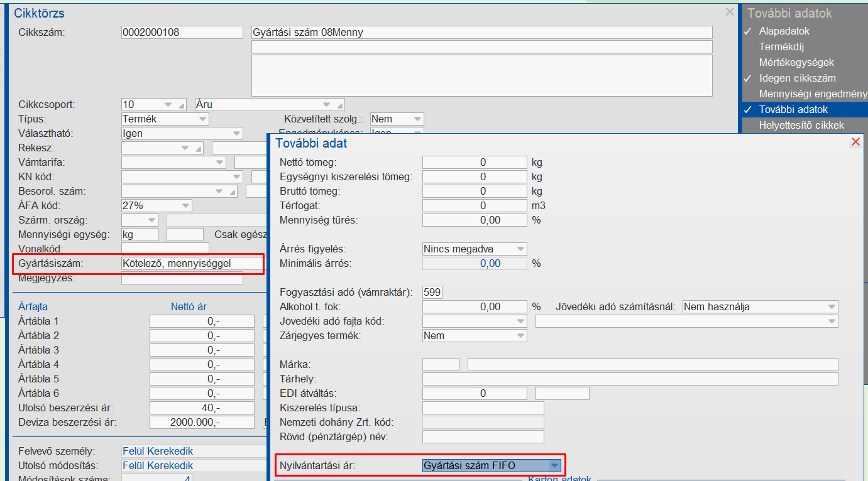
Task: Open the Jövedéki adó számításnál dropdown
Action: coord(832,307)
